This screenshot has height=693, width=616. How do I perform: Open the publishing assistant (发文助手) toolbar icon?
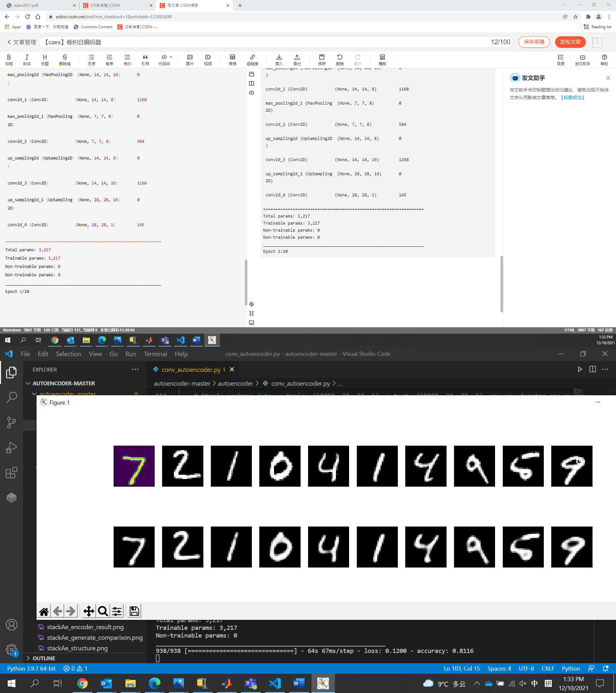click(582, 59)
